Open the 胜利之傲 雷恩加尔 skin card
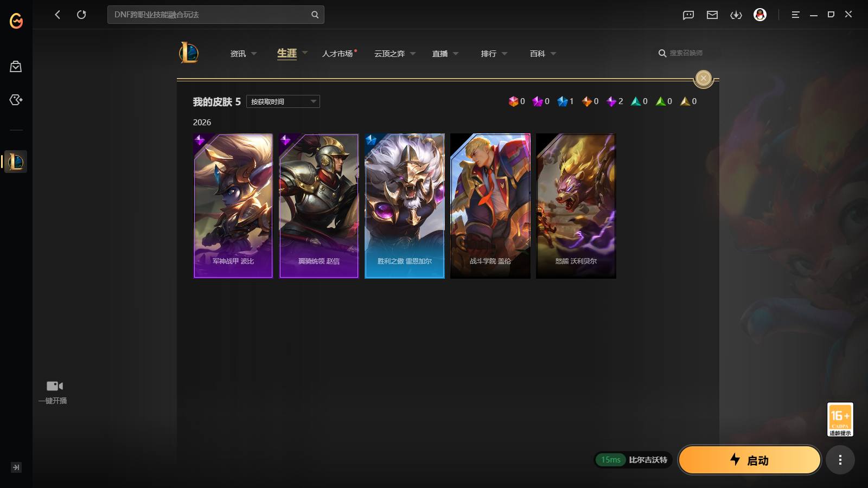The height and width of the screenshot is (488, 868). tap(405, 206)
